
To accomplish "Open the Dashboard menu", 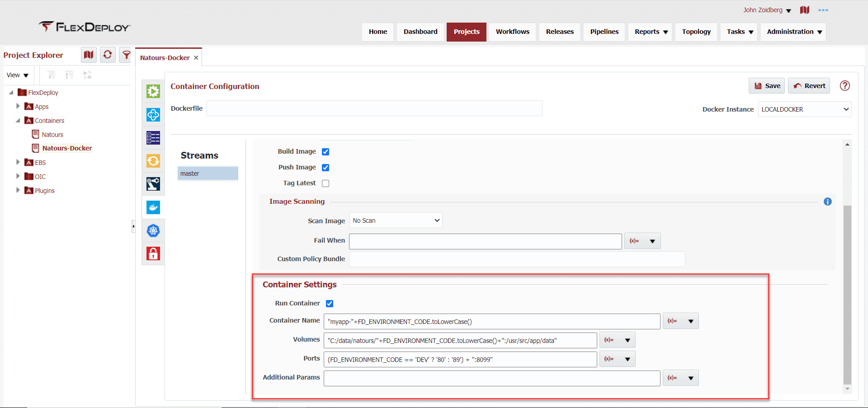I will coord(420,32).
